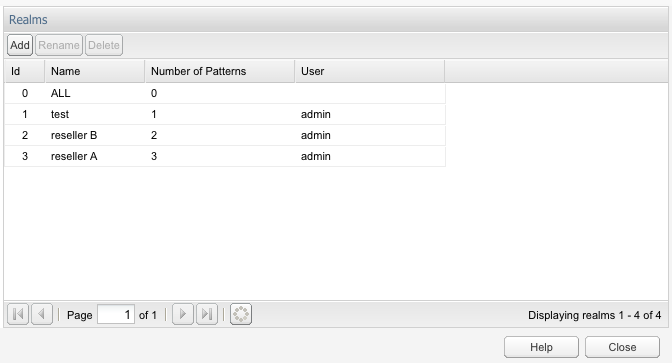Viewport: 672px width, 363px height.
Task: Sort by the Name column header
Action: point(95,71)
